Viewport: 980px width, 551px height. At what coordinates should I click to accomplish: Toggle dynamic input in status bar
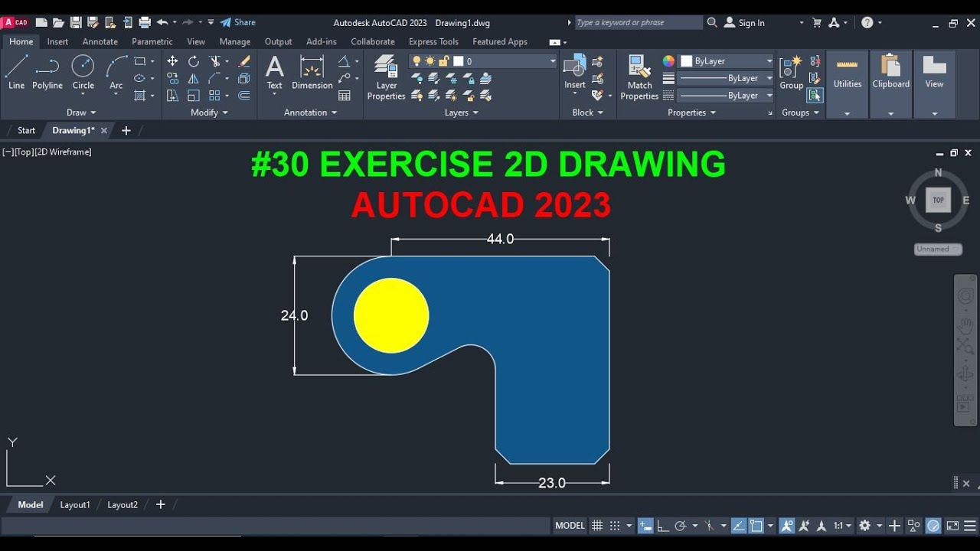pyautogui.click(x=645, y=526)
